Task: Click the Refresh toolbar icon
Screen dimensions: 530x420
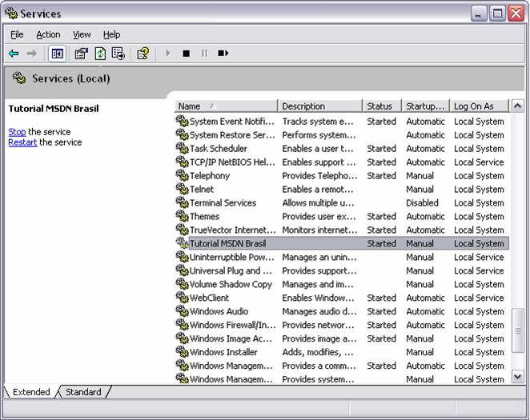Action: point(100,54)
